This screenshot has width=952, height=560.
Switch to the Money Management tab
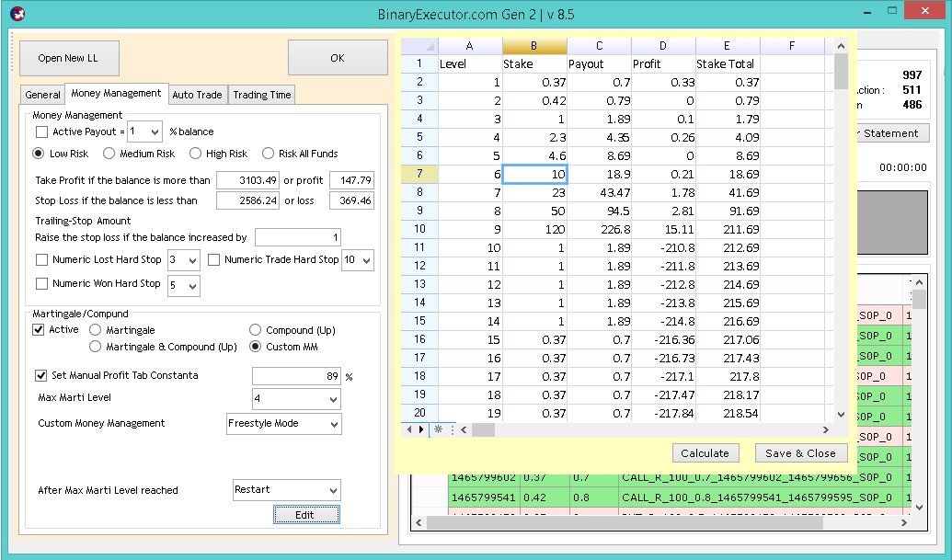pyautogui.click(x=116, y=94)
